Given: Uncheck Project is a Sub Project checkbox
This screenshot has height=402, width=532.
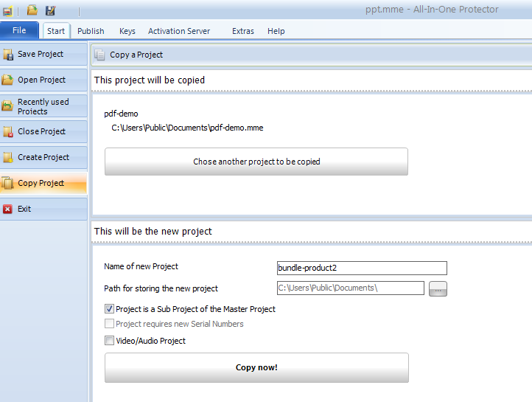Looking at the screenshot, I should [x=110, y=309].
